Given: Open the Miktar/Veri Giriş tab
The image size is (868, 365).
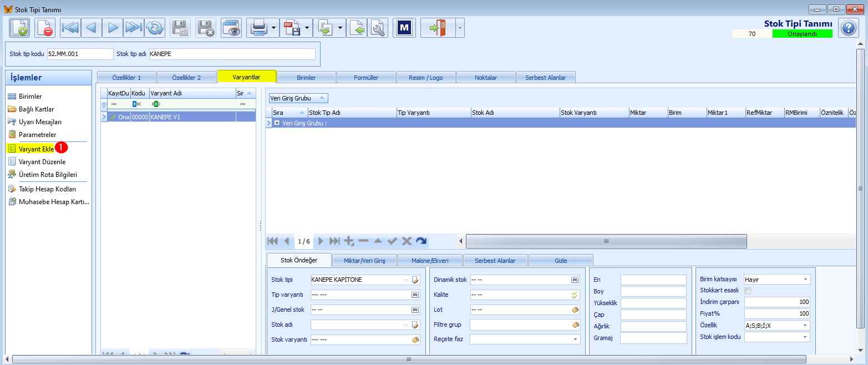Looking at the screenshot, I should [364, 260].
